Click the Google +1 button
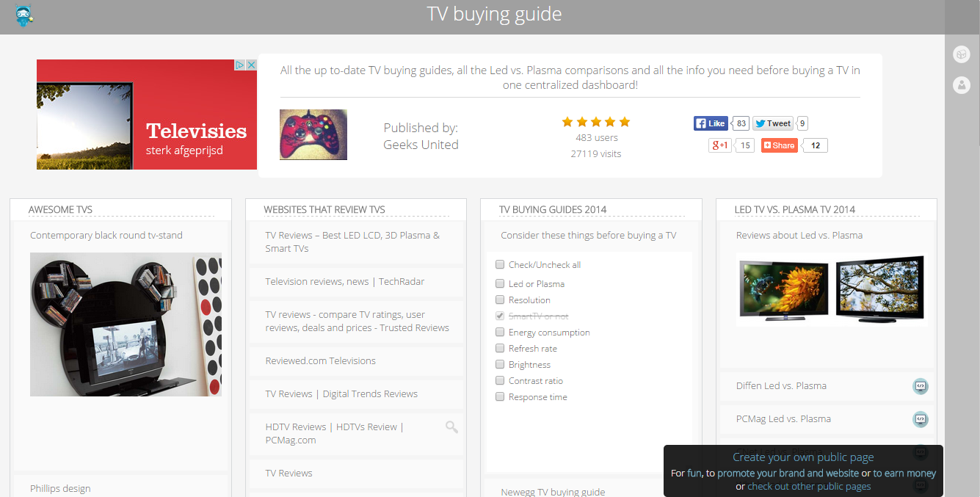 tap(719, 145)
